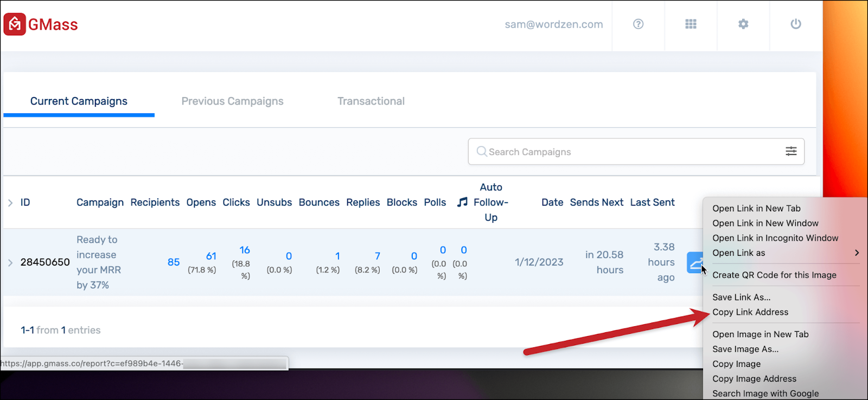Click campaign ID 28450650
868x400 pixels.
(x=45, y=262)
